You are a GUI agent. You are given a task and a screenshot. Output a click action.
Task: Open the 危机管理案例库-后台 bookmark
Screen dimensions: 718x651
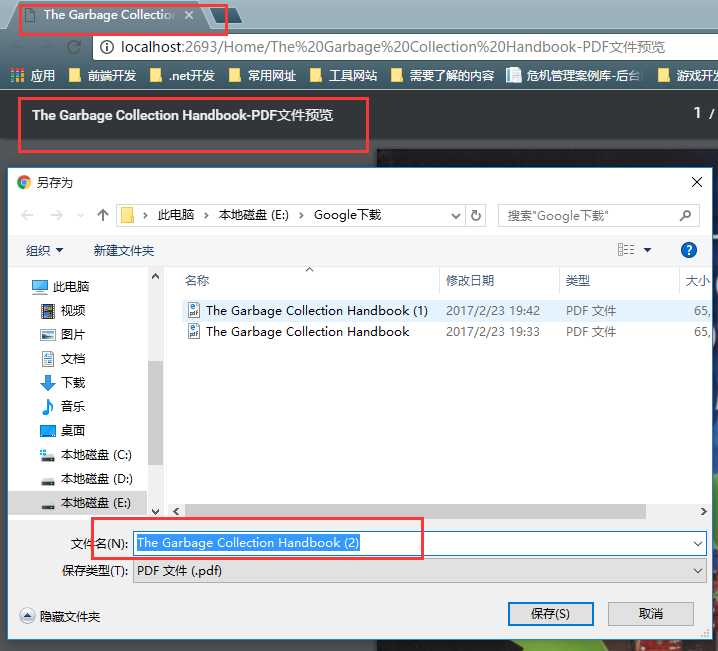[x=573, y=75]
